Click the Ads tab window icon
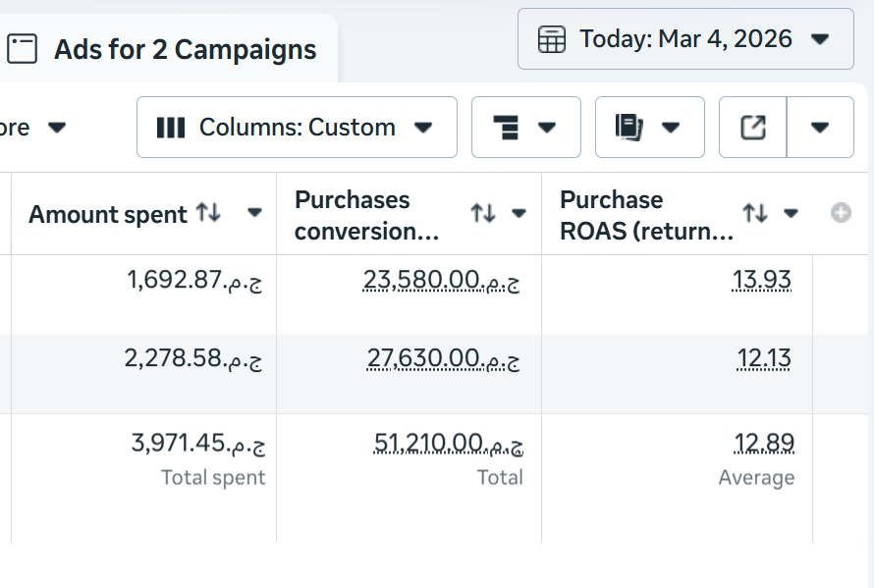874x588 pixels. [23, 49]
